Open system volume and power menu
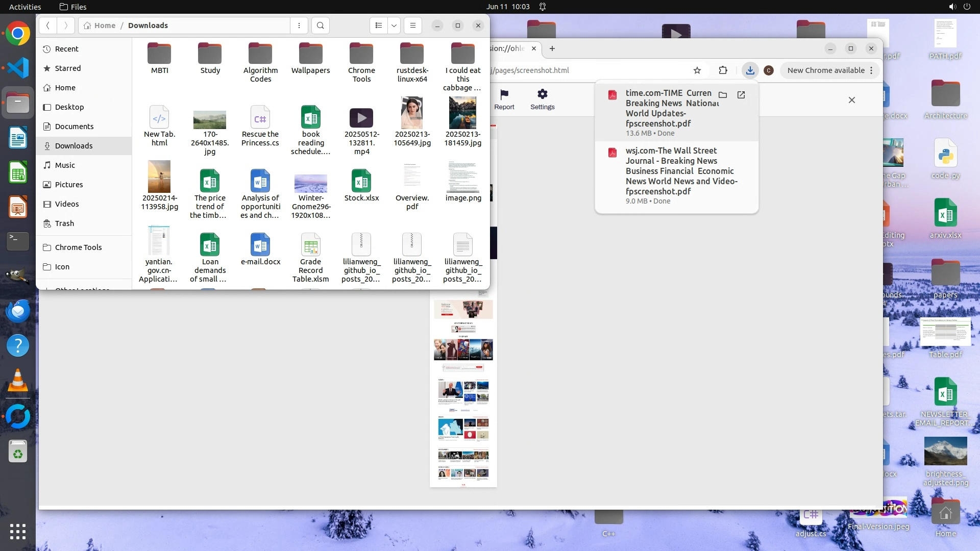The height and width of the screenshot is (551, 980). pyautogui.click(x=959, y=7)
